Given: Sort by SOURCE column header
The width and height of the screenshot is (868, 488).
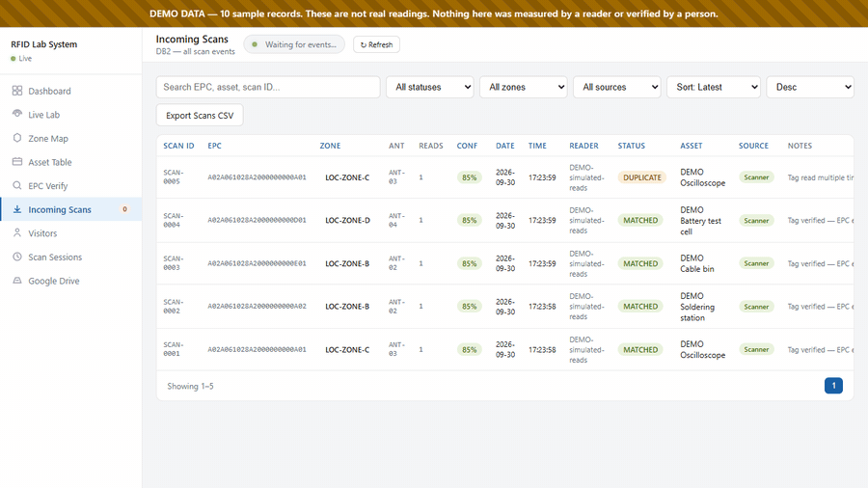Looking at the screenshot, I should (x=753, y=146).
